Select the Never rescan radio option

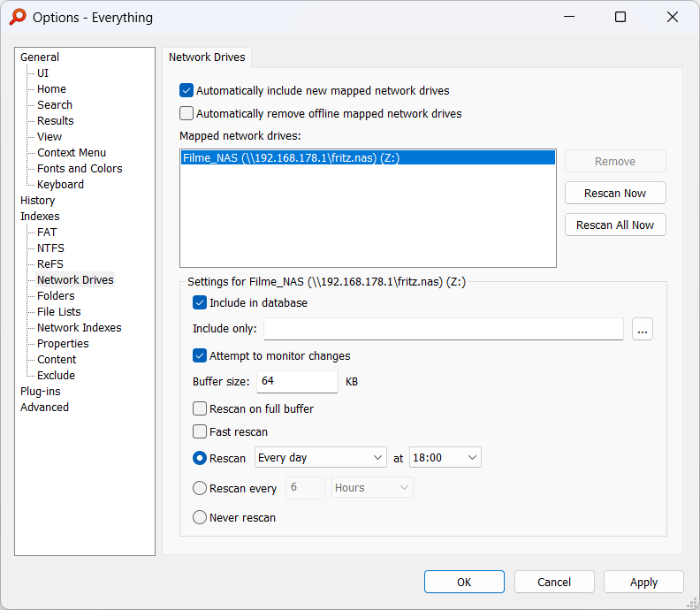pyautogui.click(x=200, y=517)
